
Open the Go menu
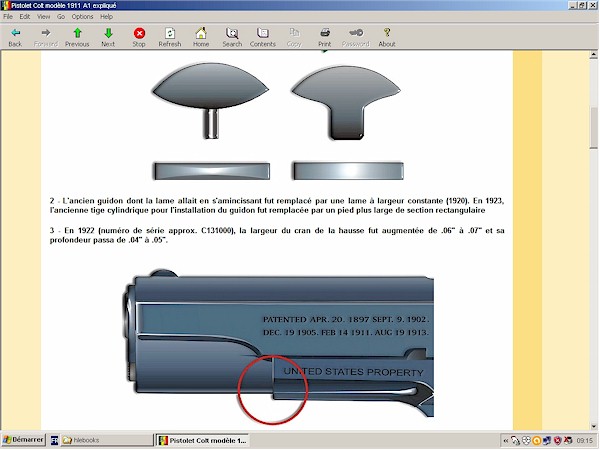click(x=60, y=16)
